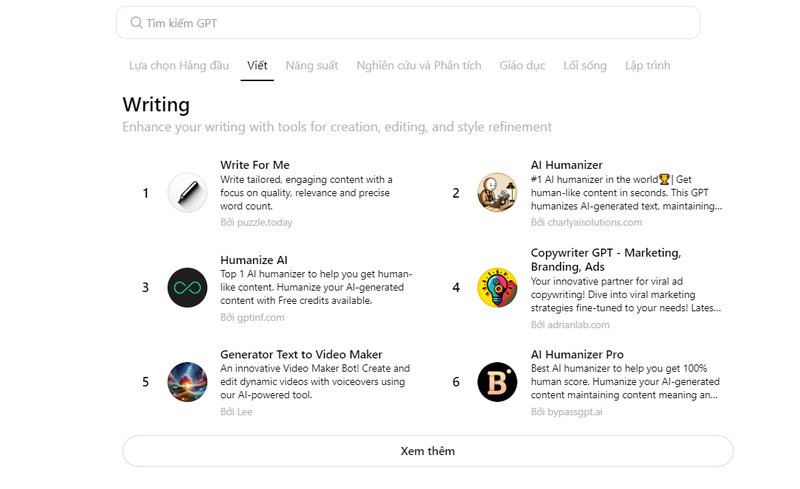The width and height of the screenshot is (800, 489).
Task: Click the Humanize AI title link
Action: (254, 260)
